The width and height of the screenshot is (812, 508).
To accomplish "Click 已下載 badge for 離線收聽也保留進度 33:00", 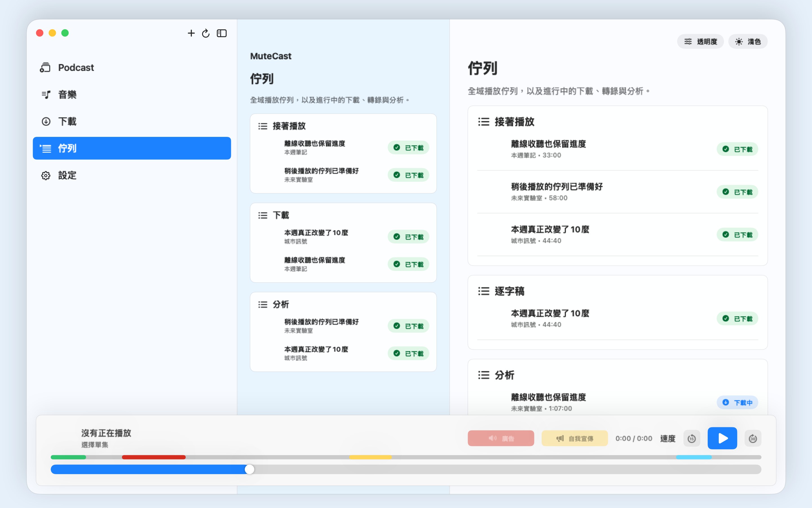I will click(737, 149).
